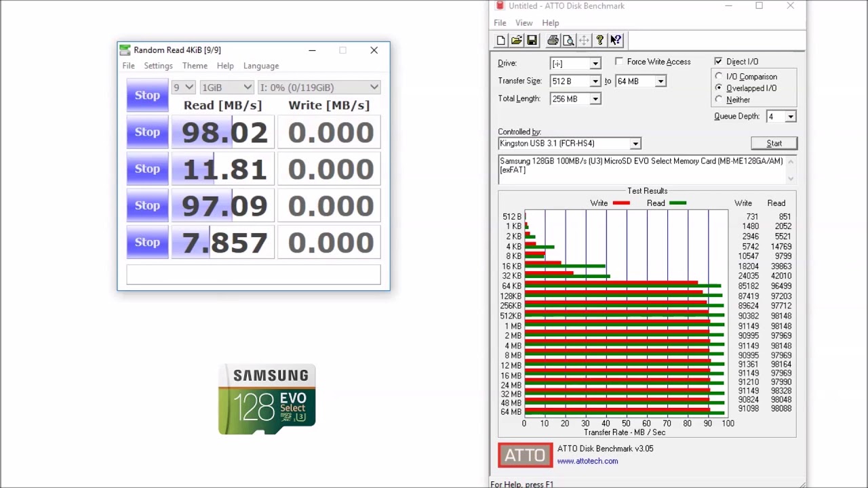
Task: Activate the context help pointer icon
Action: tap(615, 41)
